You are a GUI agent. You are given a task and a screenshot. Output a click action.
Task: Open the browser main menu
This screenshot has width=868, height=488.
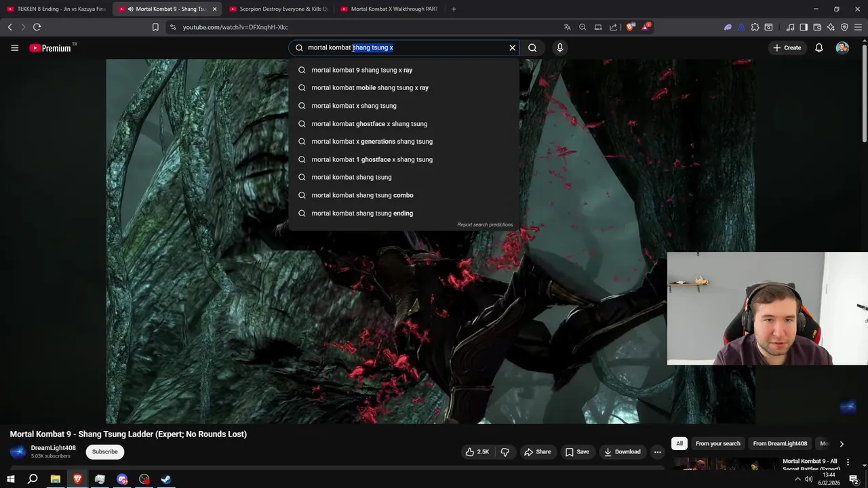click(858, 27)
